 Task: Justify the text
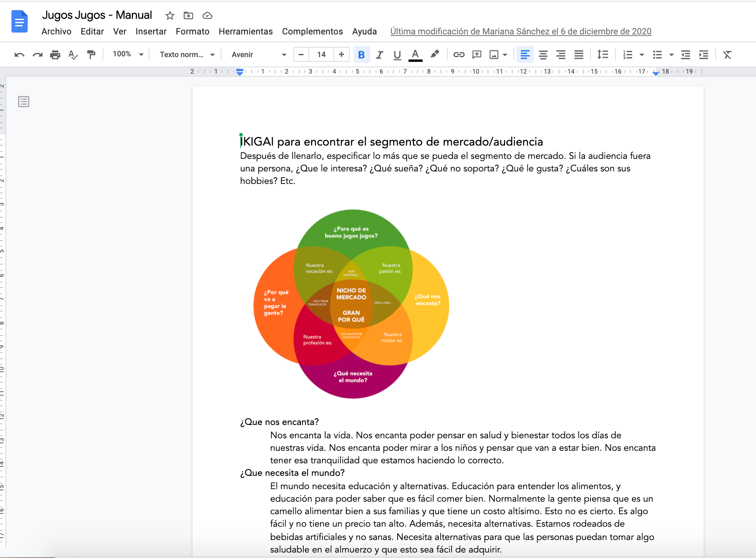(579, 55)
